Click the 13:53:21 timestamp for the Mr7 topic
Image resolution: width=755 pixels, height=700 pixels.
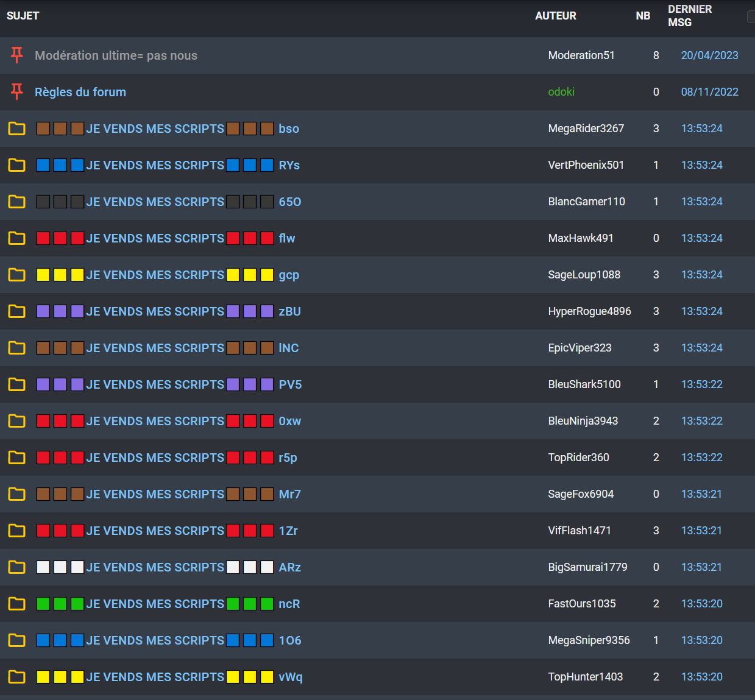tap(701, 494)
